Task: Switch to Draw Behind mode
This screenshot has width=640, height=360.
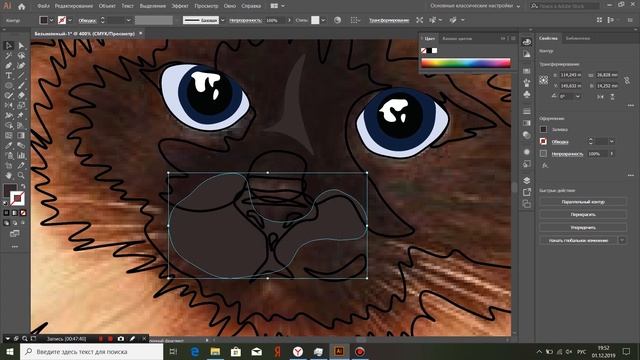Action: coord(15,223)
